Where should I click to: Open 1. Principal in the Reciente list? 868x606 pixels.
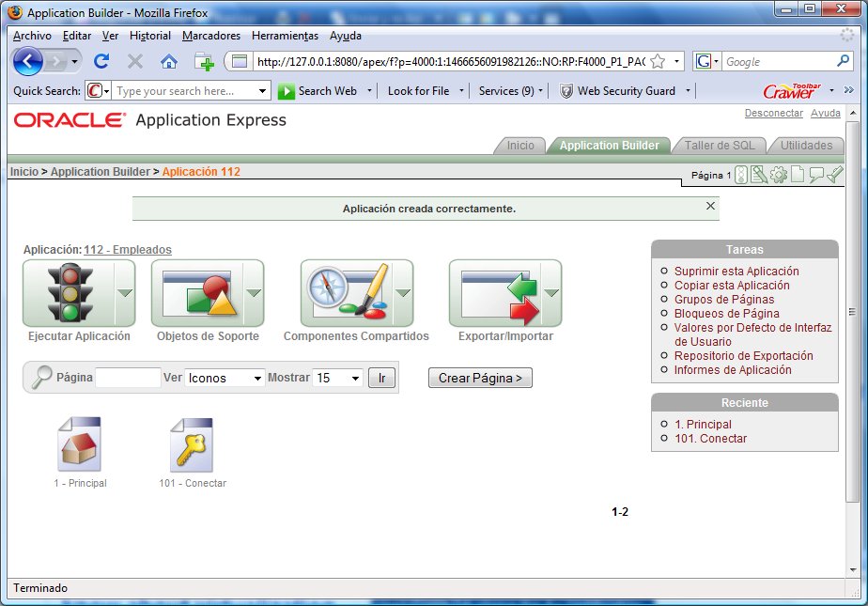tap(703, 425)
